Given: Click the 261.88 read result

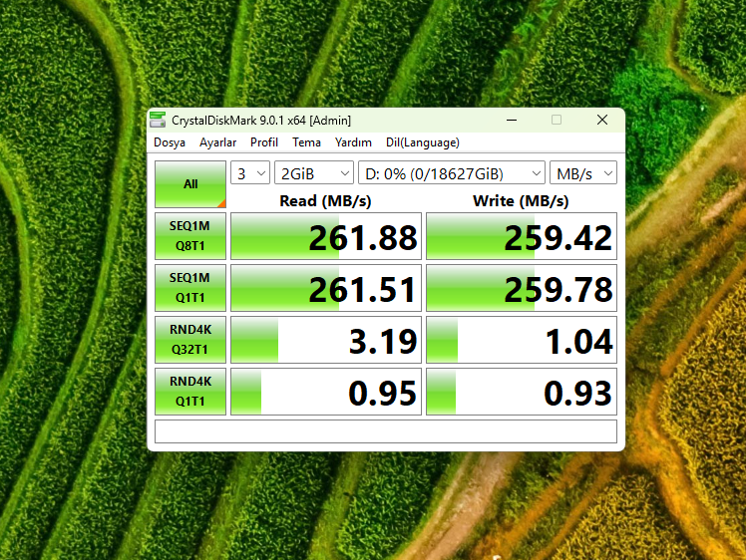Looking at the screenshot, I should tap(326, 236).
